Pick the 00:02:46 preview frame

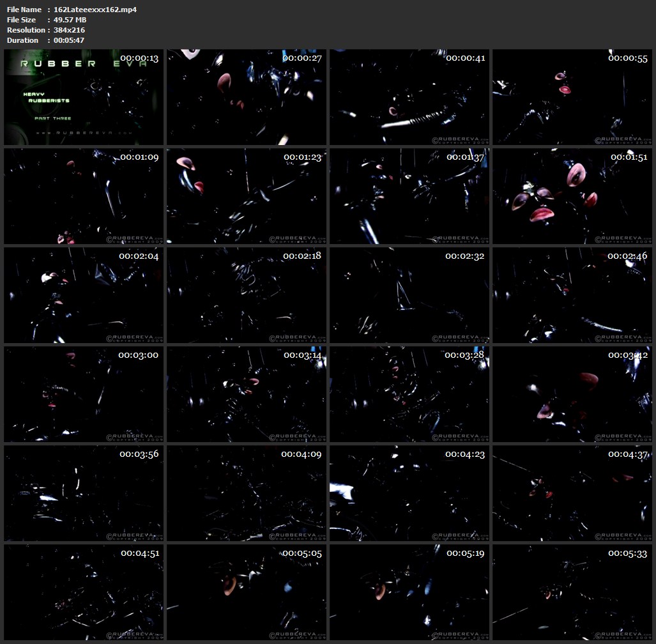pos(572,295)
